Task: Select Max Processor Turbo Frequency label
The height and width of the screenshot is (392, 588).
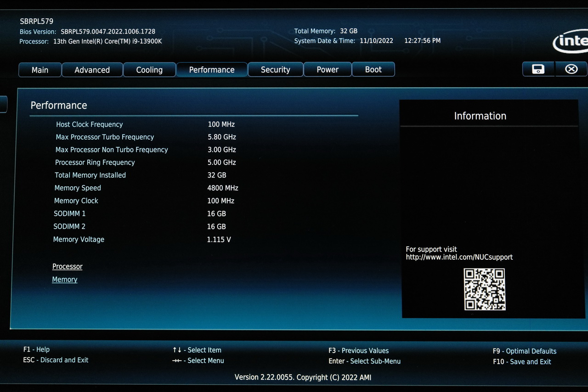Action: click(105, 137)
